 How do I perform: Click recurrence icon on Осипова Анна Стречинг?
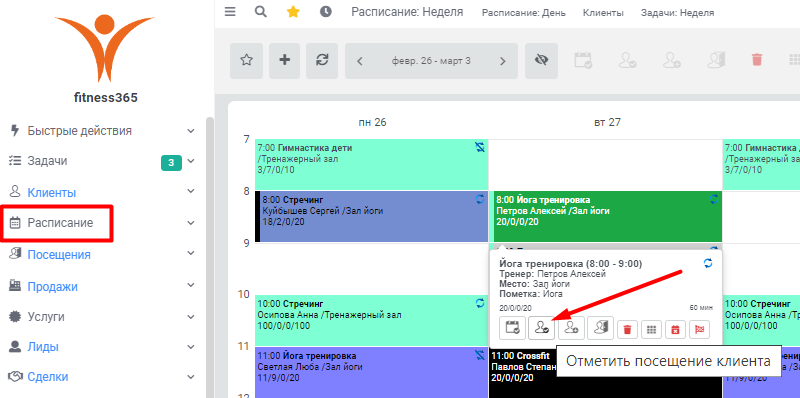pos(480,303)
